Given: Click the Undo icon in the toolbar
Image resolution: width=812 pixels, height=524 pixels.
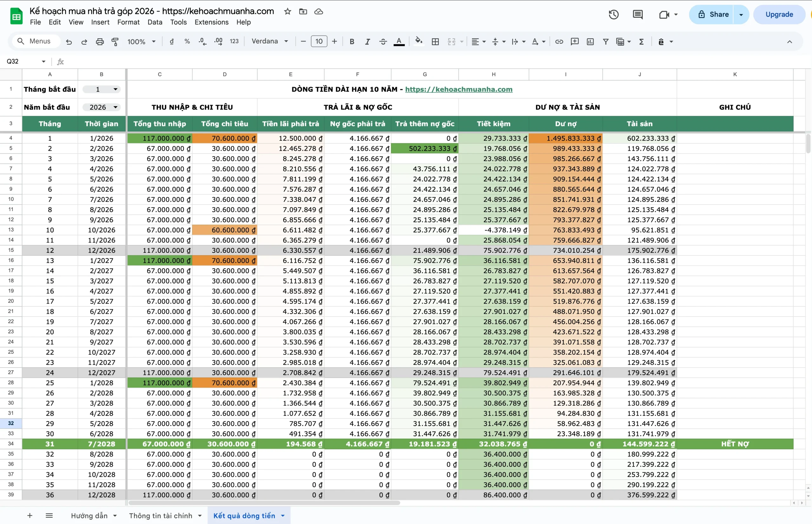Looking at the screenshot, I should pyautogui.click(x=69, y=42).
